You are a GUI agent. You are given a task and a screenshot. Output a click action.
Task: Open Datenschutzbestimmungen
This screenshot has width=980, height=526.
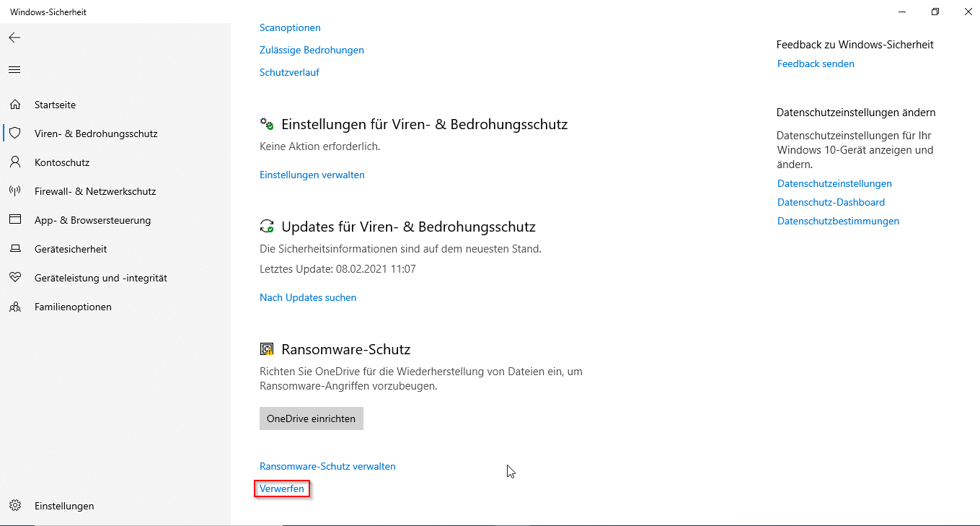tap(838, 221)
